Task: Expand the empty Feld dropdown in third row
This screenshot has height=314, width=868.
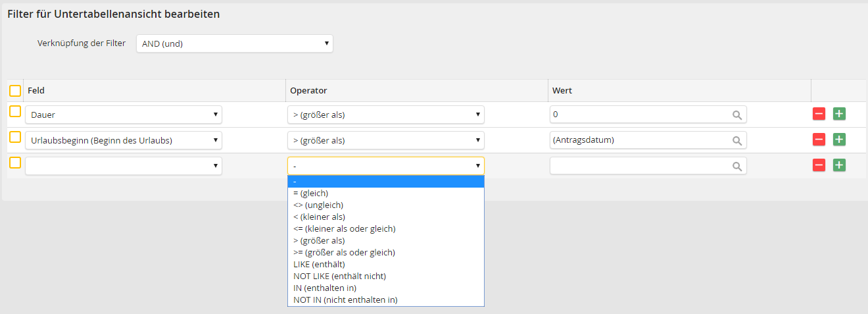Action: click(x=124, y=166)
